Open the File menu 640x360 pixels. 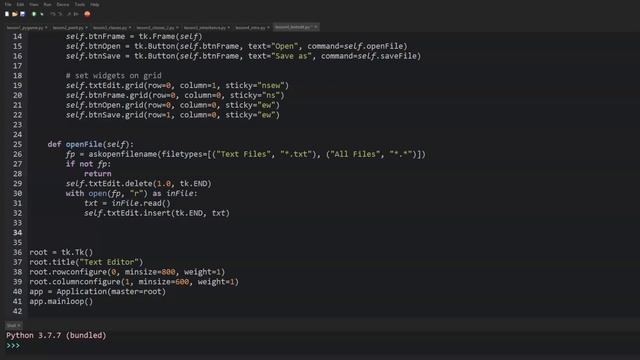pyautogui.click(x=8, y=4)
